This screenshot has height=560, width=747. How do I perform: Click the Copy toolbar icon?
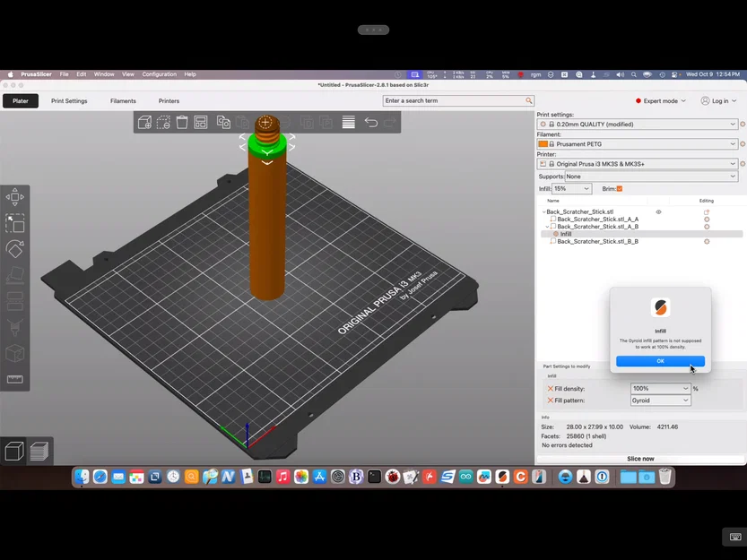click(x=223, y=123)
